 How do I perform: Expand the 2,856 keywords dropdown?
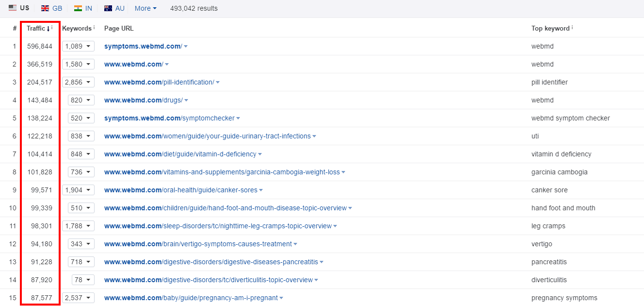click(x=78, y=82)
